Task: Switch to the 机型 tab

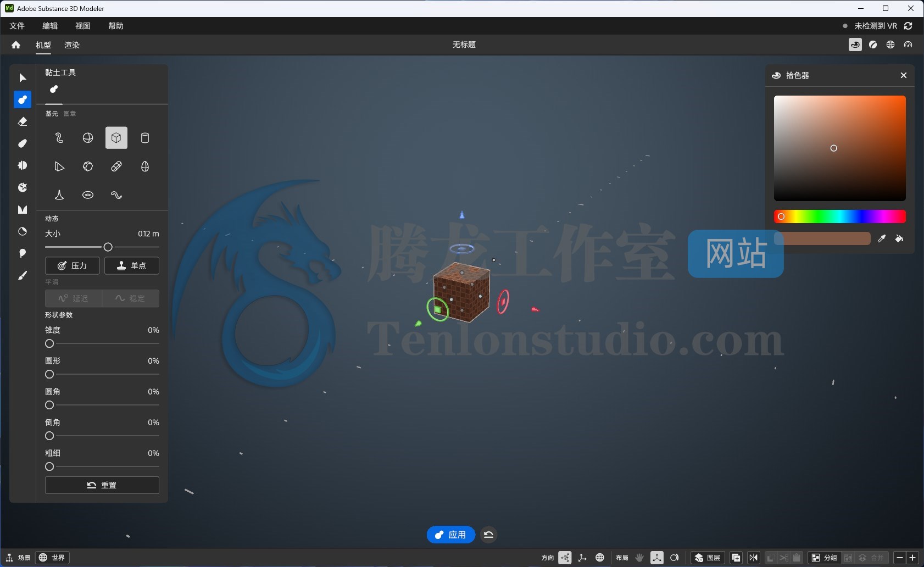Action: coord(43,45)
